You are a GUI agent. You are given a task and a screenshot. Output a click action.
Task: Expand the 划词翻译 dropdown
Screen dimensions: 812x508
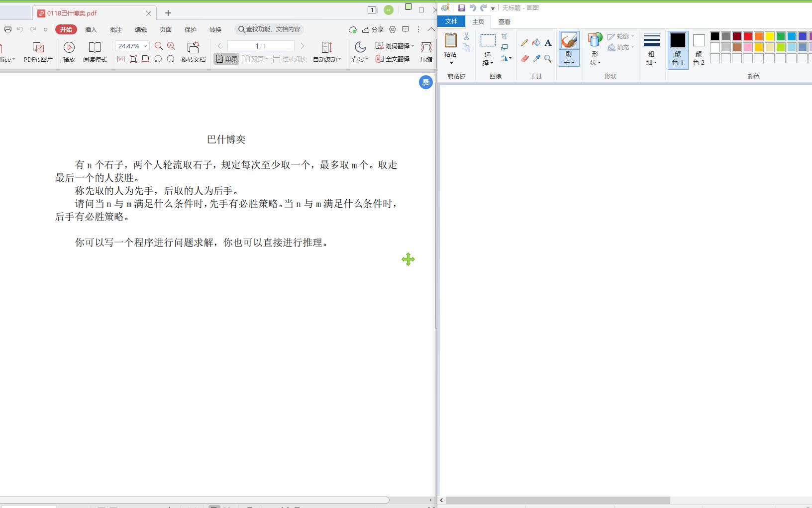(412, 46)
